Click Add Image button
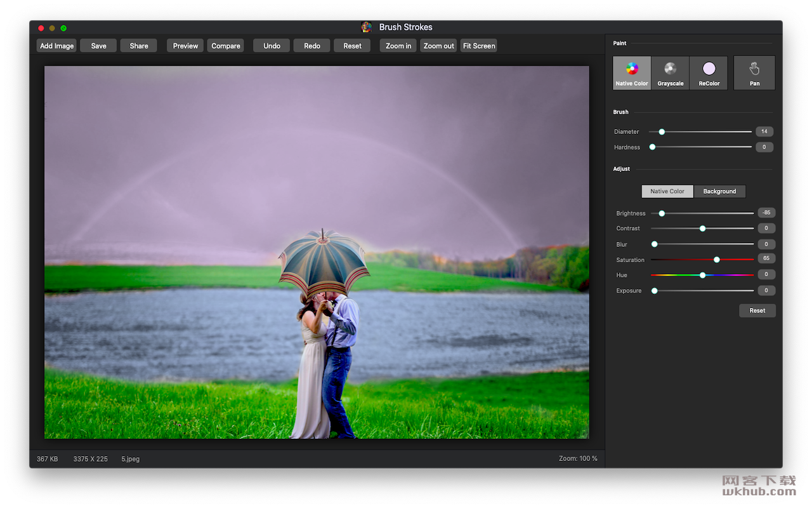 (x=56, y=46)
